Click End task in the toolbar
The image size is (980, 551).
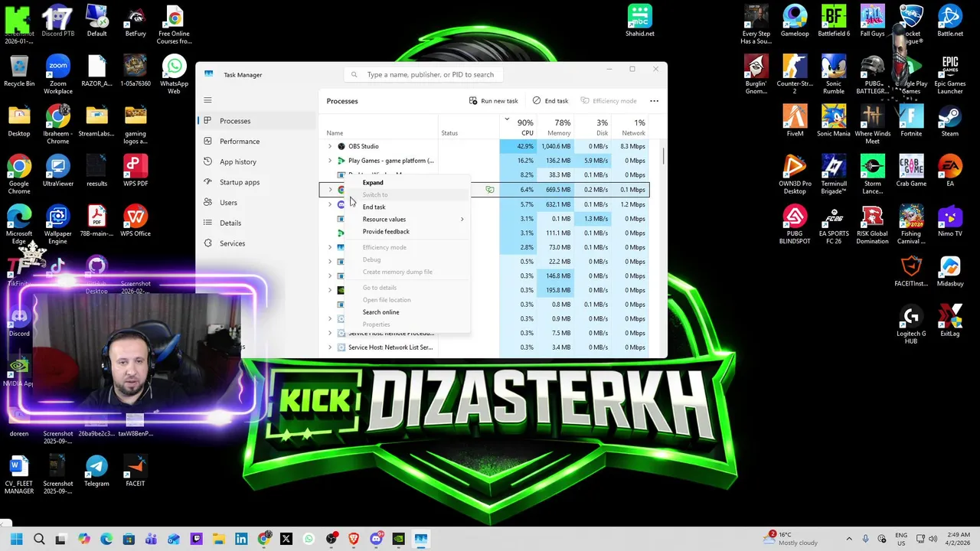550,101
